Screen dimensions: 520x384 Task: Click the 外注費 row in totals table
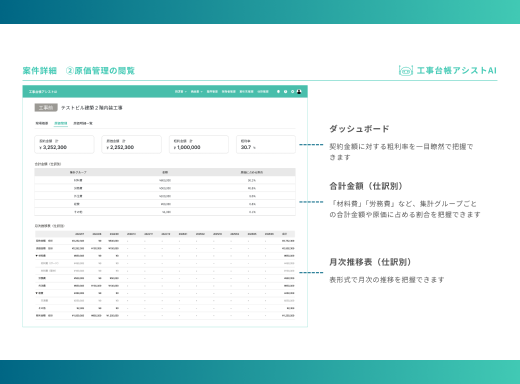point(165,196)
